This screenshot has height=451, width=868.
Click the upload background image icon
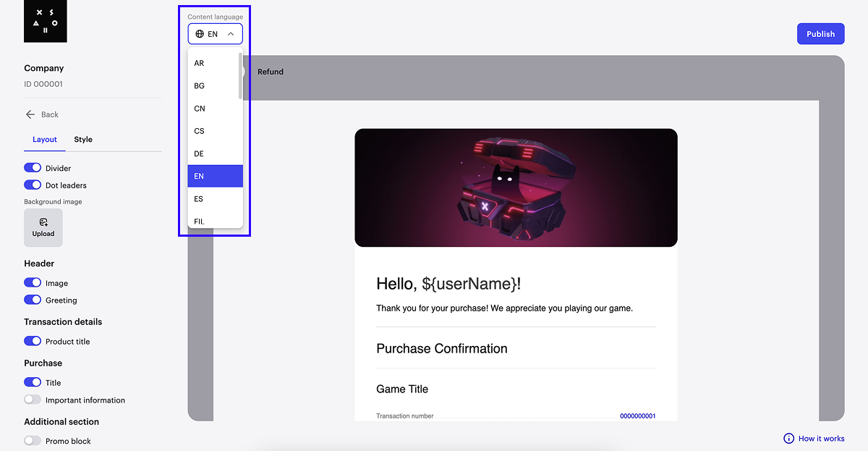(43, 223)
